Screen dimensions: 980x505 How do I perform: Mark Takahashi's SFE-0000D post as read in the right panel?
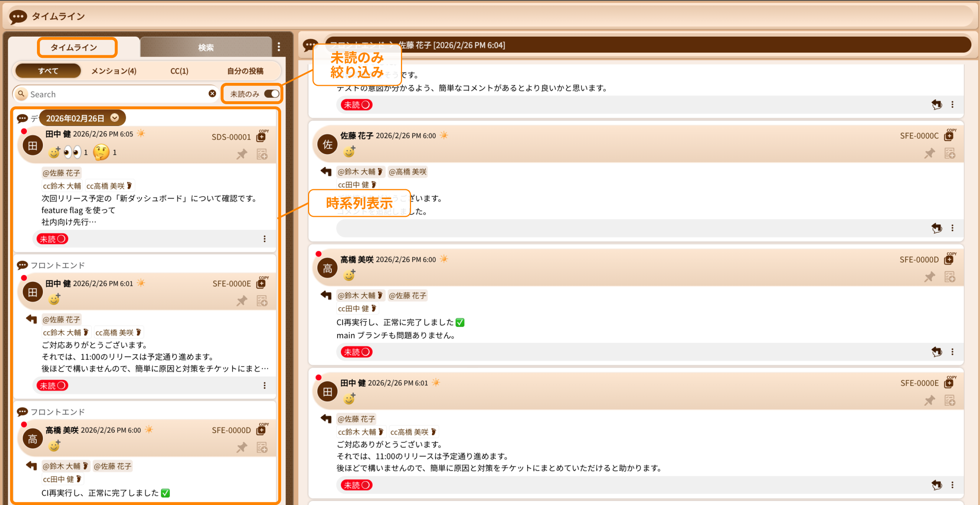pyautogui.click(x=356, y=352)
